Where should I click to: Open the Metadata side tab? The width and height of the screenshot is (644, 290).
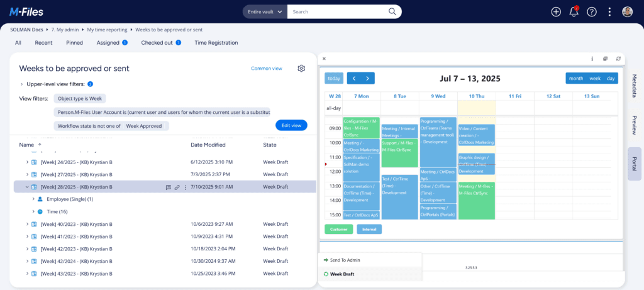point(634,86)
